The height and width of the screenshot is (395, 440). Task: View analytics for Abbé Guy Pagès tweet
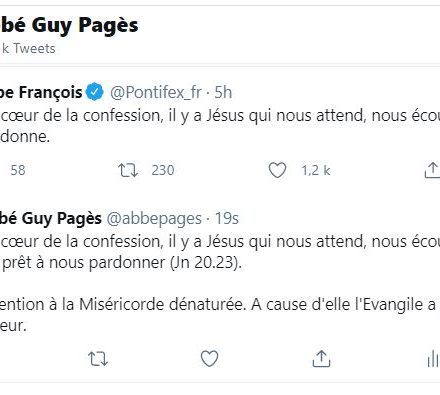433,359
